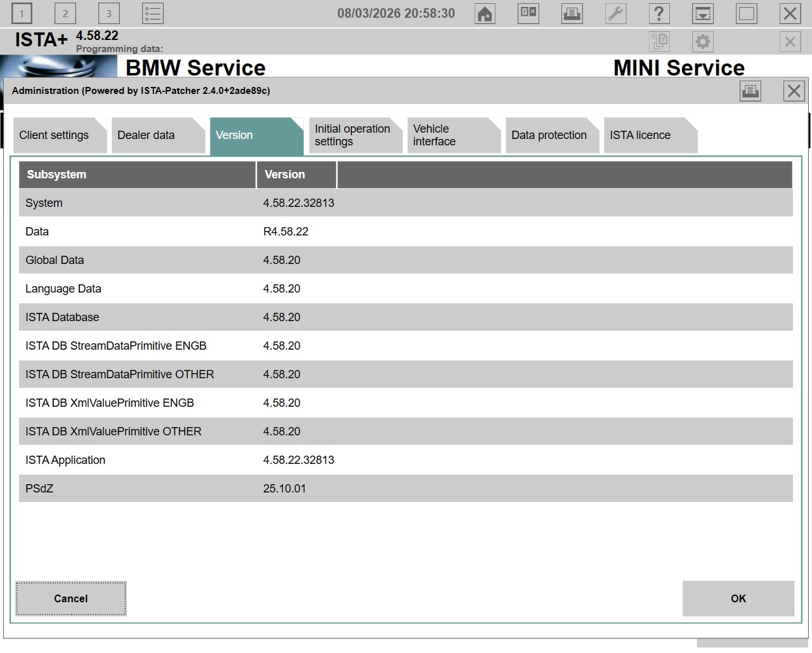Open the Data protection tab

tap(549, 135)
